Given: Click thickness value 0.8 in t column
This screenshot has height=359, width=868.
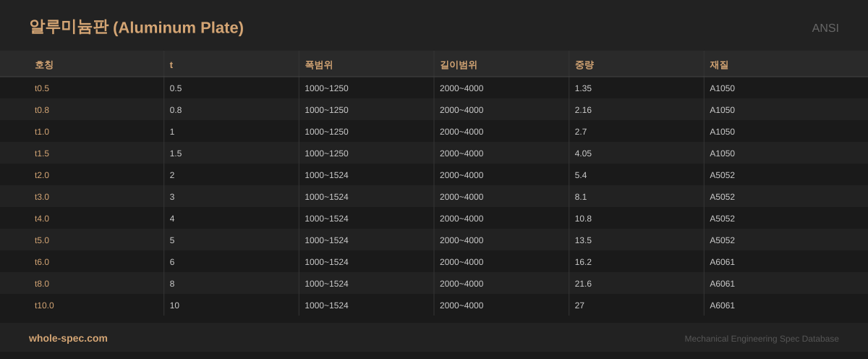Looking at the screenshot, I should 176,110.
